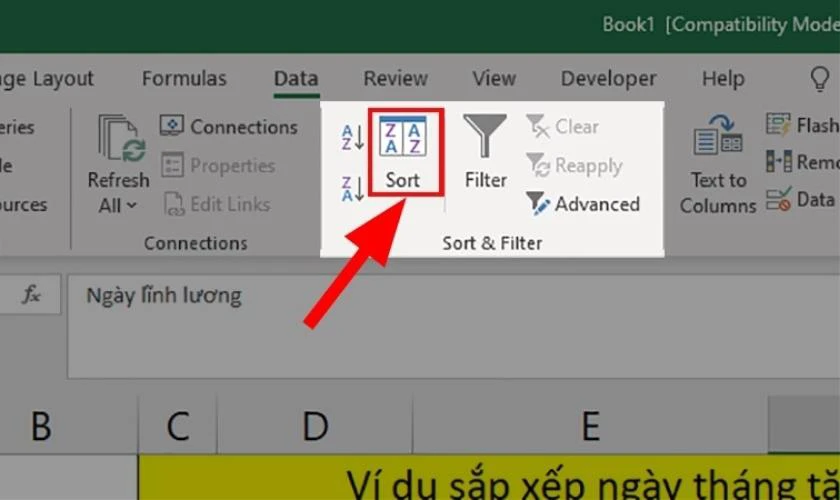Click the Refresh All icon
Viewport: 840px width, 500px height.
[121, 138]
